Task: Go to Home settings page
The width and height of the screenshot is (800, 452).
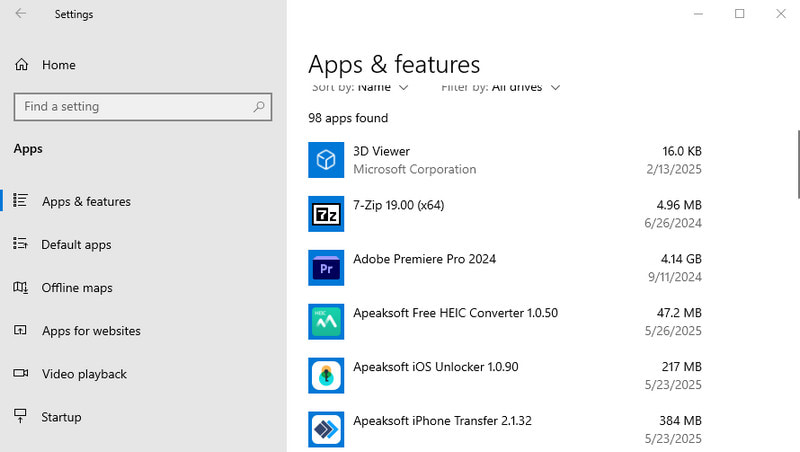Action: click(x=59, y=65)
